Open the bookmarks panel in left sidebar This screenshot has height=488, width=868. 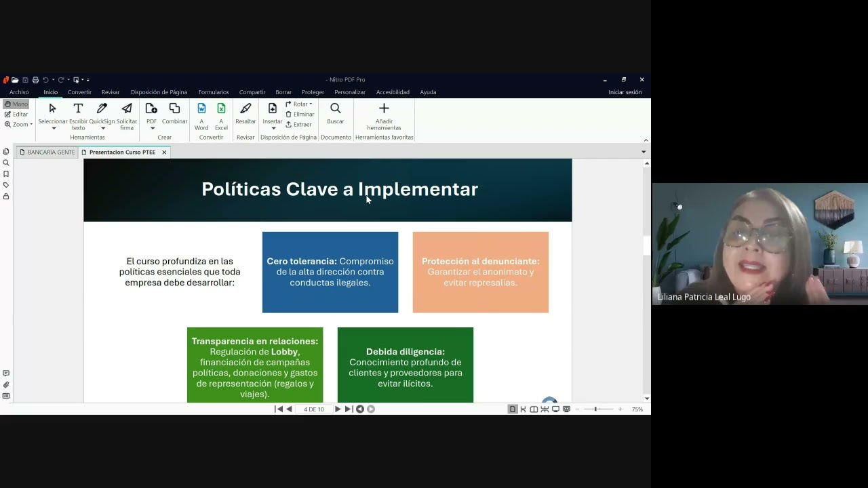click(x=6, y=174)
